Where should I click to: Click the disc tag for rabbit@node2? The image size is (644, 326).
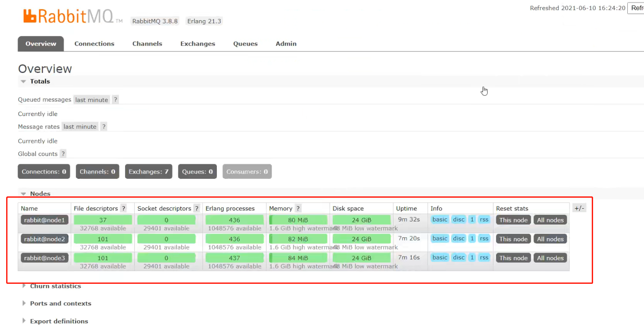(459, 239)
